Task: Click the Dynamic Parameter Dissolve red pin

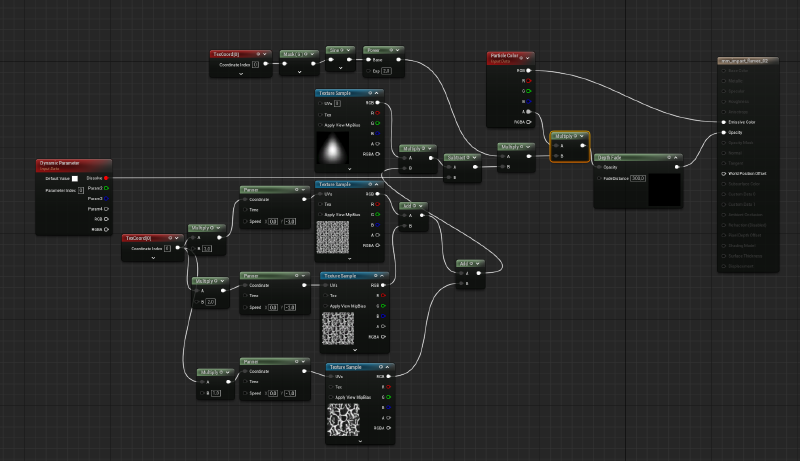Action: pos(104,178)
